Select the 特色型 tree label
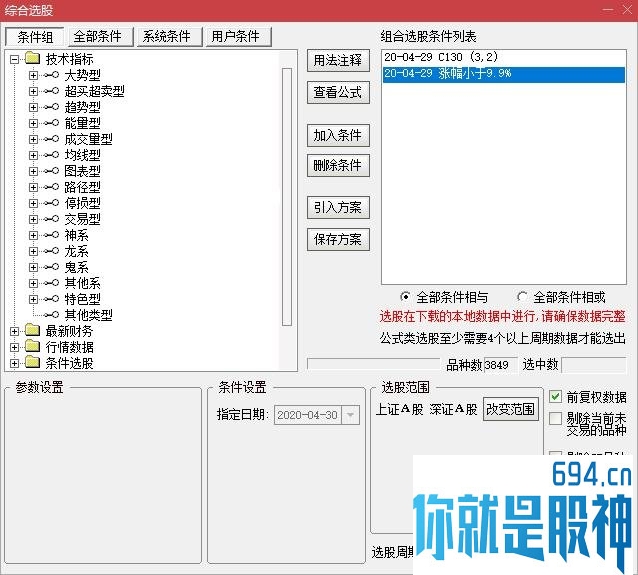 tap(83, 299)
